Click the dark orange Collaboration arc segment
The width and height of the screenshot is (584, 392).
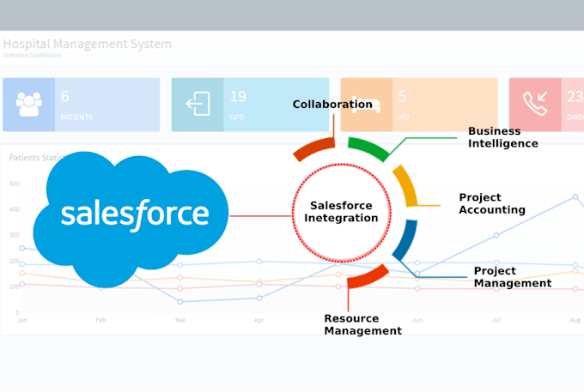(313, 149)
